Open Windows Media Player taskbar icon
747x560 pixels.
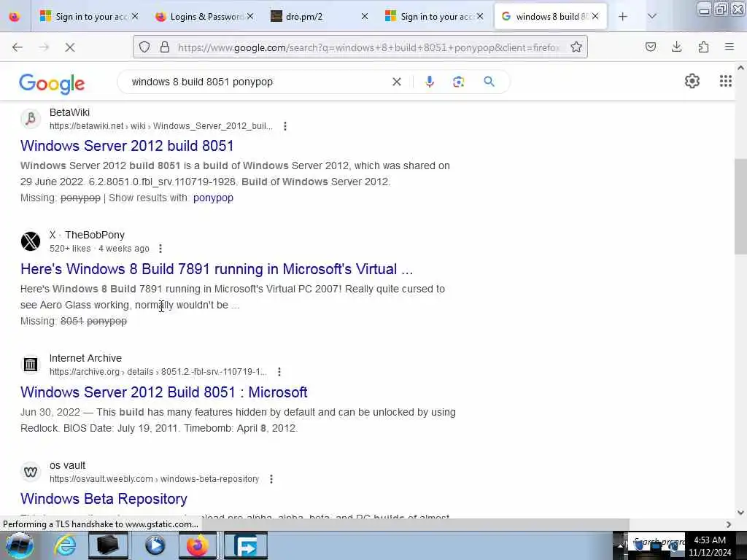(155, 545)
